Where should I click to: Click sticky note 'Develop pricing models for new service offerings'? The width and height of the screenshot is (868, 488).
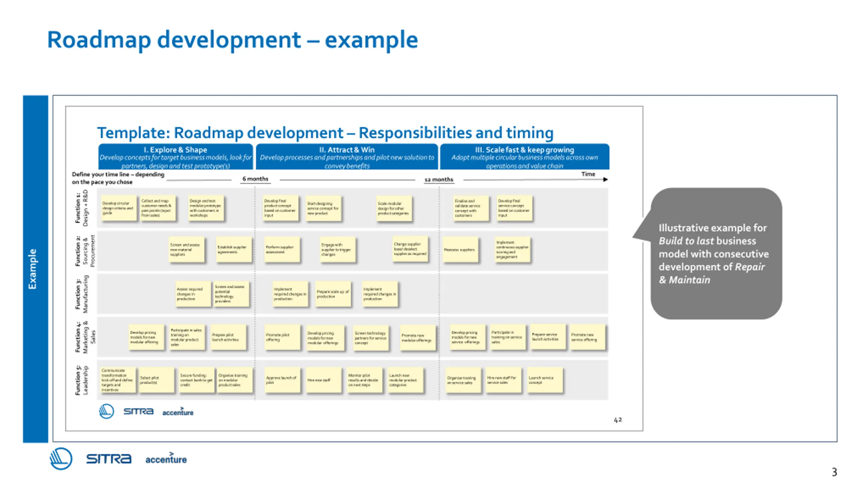468,338
